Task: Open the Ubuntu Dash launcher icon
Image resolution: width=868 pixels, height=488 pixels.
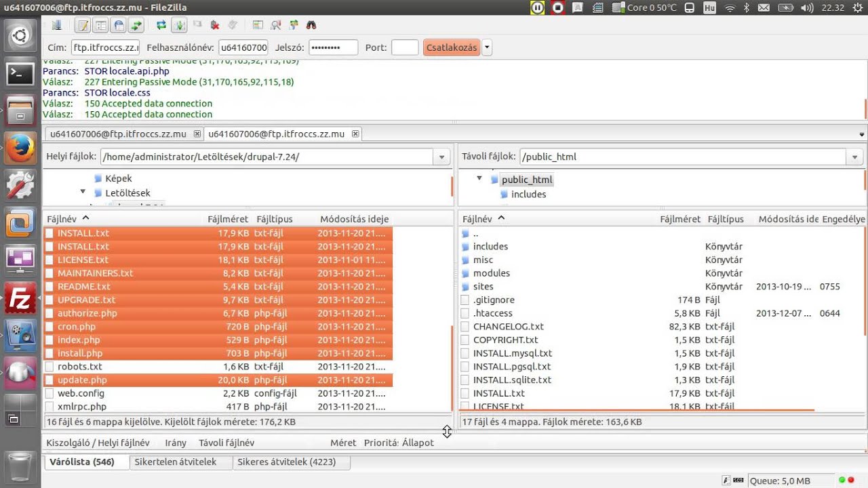Action: coord(20,35)
